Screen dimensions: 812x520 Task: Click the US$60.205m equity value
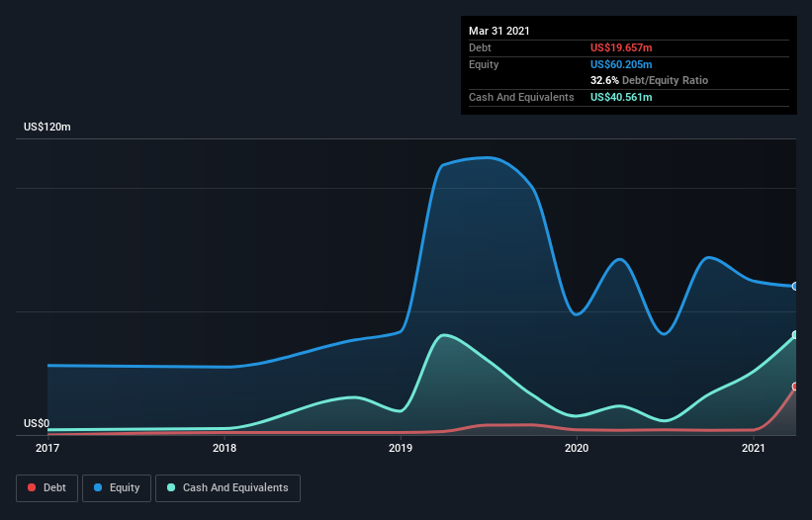(621, 64)
